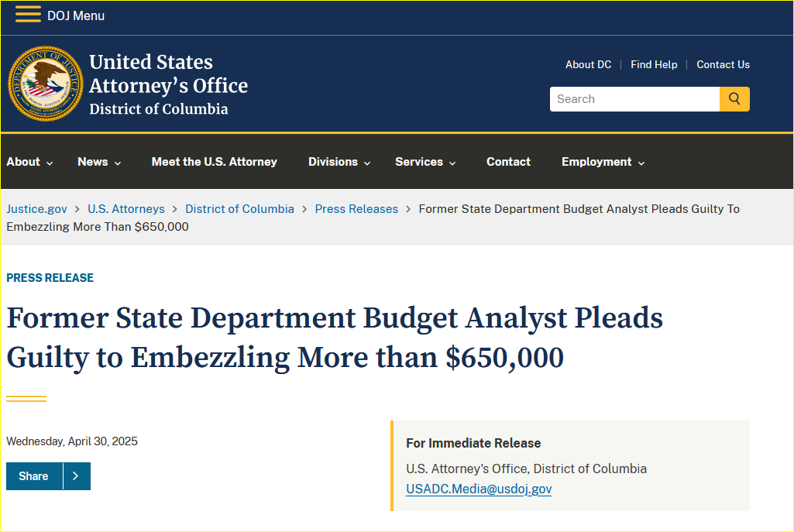Expand the Divisions dropdown menu
This screenshot has width=794, height=532.
pos(339,162)
